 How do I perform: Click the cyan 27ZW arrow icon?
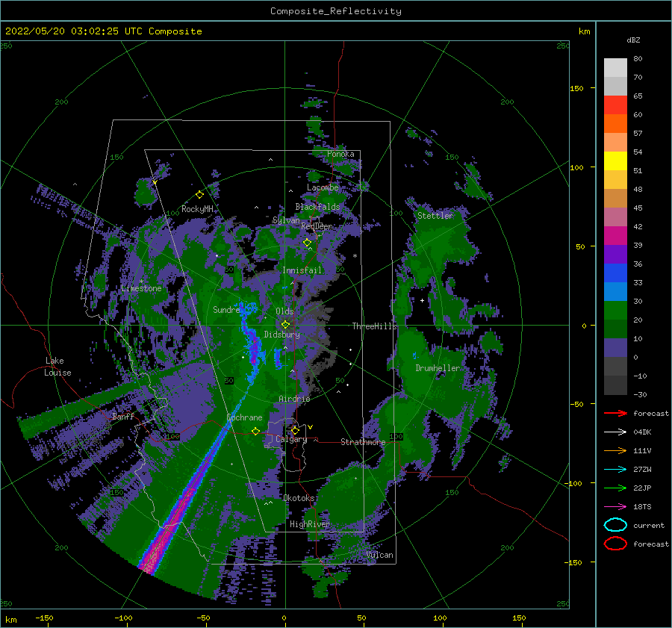pos(615,470)
